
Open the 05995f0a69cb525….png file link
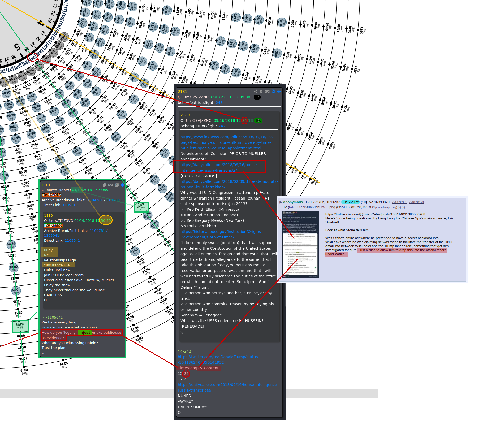click(316, 207)
